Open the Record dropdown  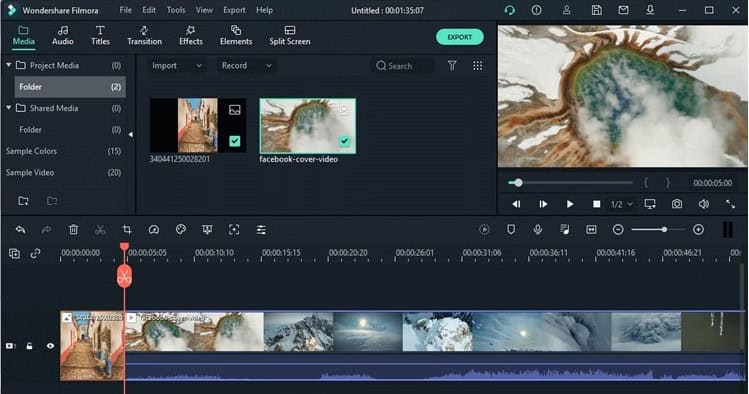[246, 65]
